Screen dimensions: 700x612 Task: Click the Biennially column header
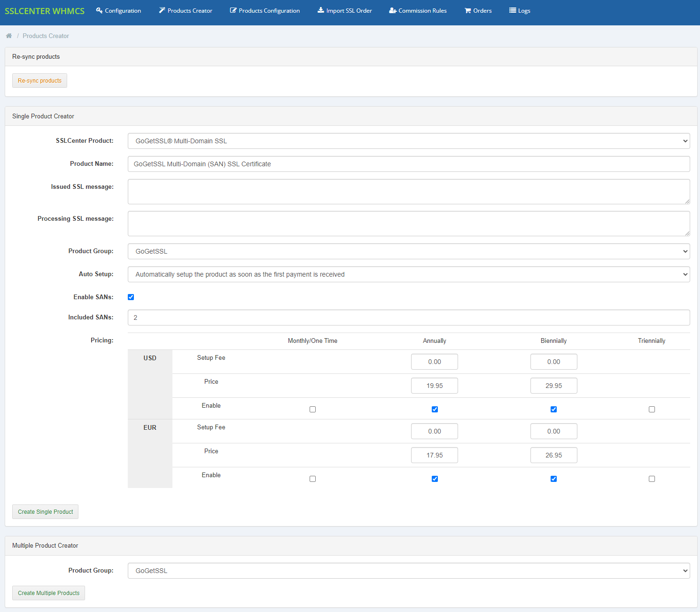[x=553, y=341]
